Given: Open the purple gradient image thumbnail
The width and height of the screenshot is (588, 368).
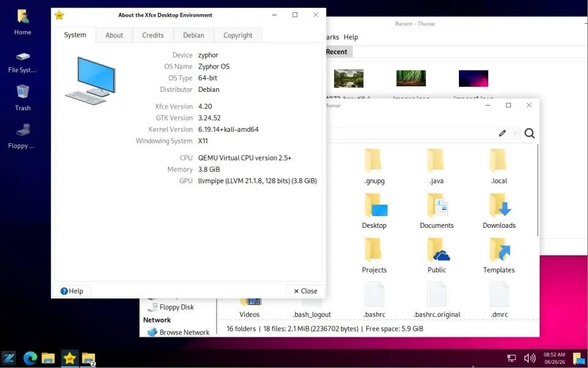Looking at the screenshot, I should click(x=473, y=78).
